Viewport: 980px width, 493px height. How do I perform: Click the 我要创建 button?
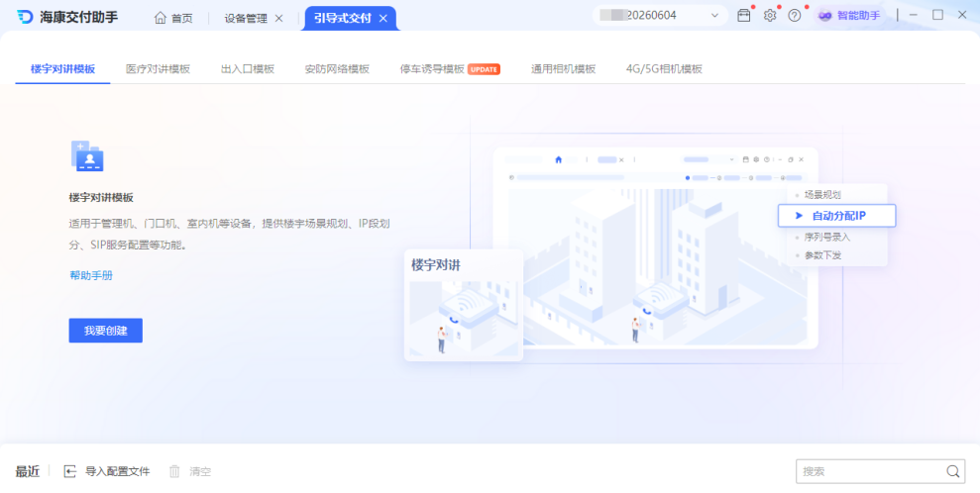tap(106, 331)
